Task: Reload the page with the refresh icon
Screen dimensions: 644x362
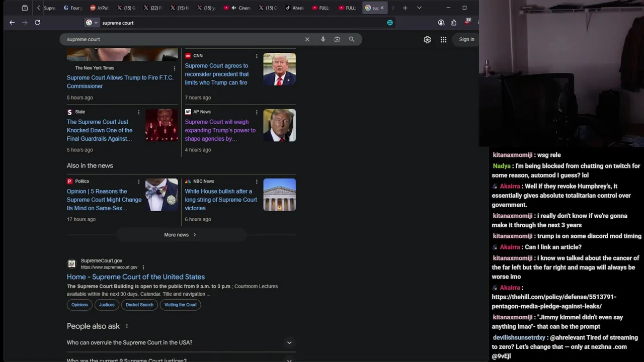Action: point(37,23)
